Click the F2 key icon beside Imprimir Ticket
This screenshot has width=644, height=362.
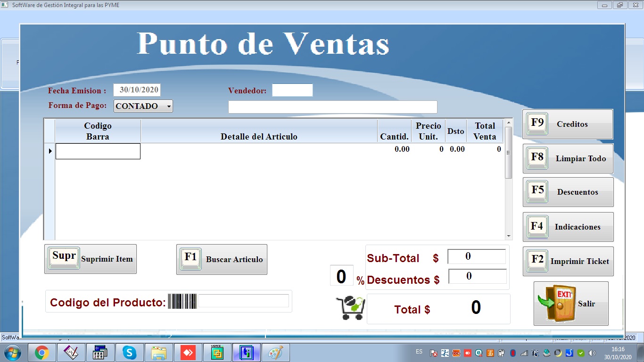537,261
